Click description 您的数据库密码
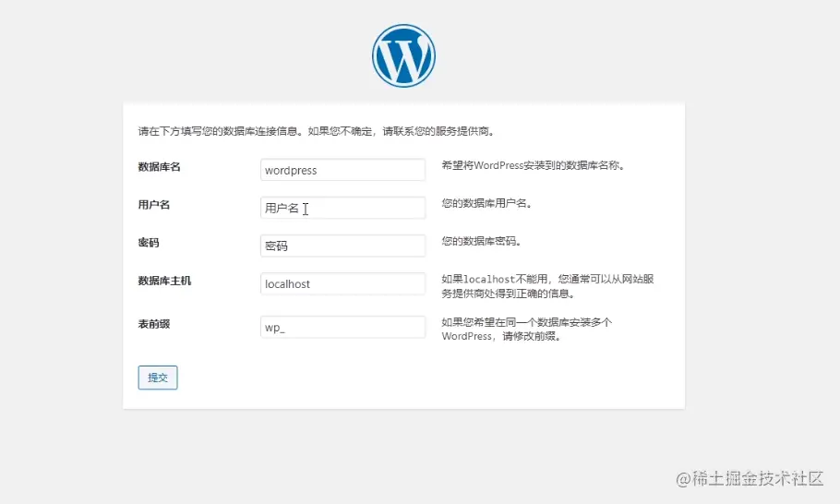This screenshot has width=840, height=504. click(481, 242)
